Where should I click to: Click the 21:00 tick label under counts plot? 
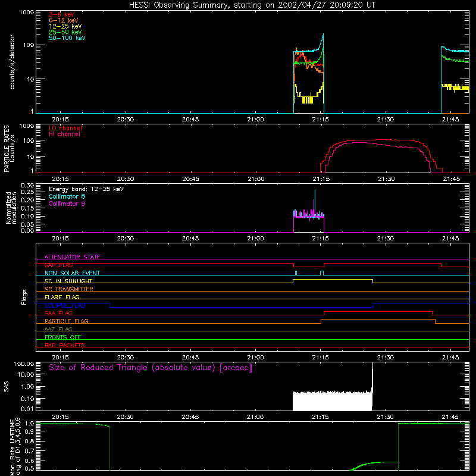pos(255,120)
